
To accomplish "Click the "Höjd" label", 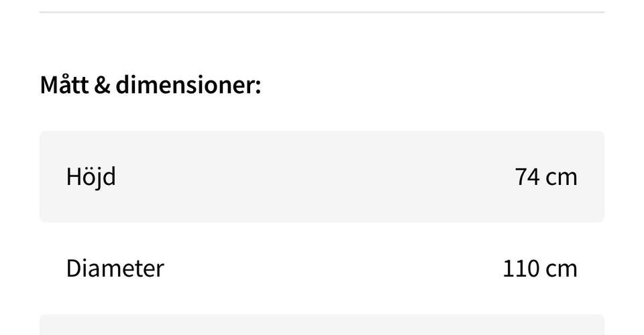I will (x=91, y=177).
